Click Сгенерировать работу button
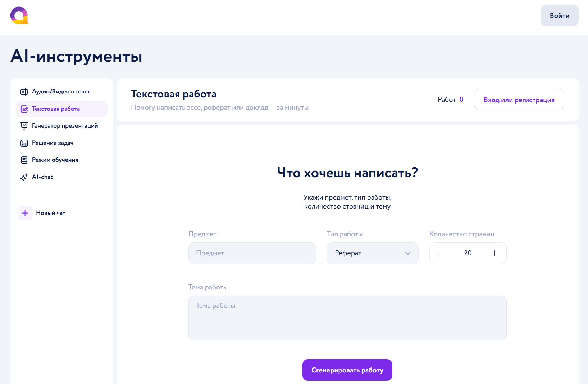 click(x=347, y=370)
